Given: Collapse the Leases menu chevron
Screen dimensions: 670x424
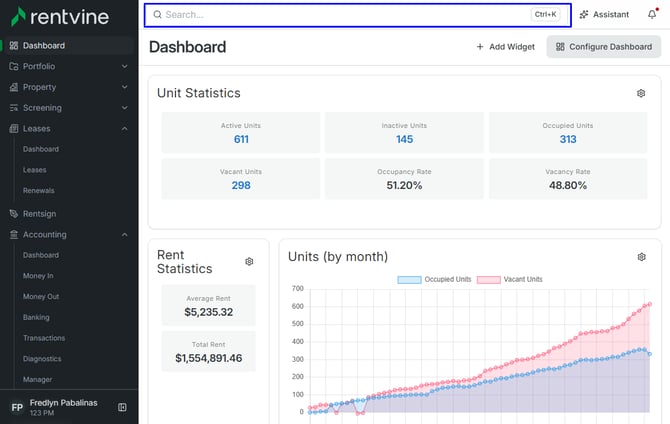Looking at the screenshot, I should (124, 129).
